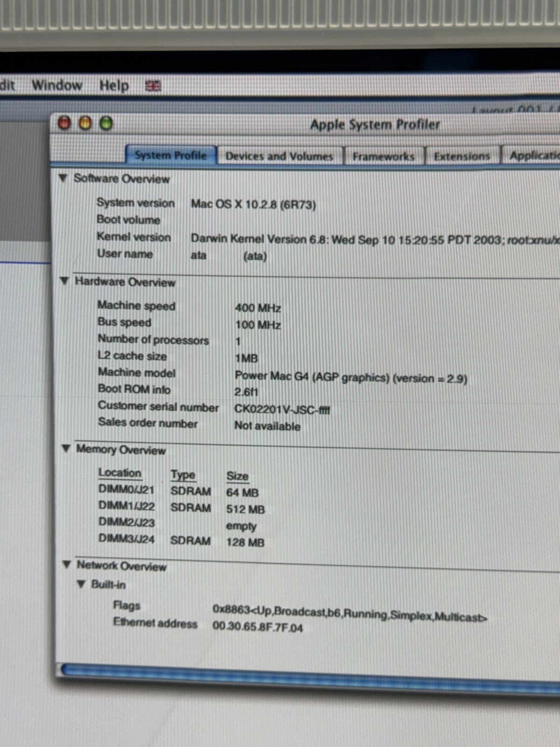
Task: Click the 2.6f1 Boot ROM info value
Action: click(246, 392)
